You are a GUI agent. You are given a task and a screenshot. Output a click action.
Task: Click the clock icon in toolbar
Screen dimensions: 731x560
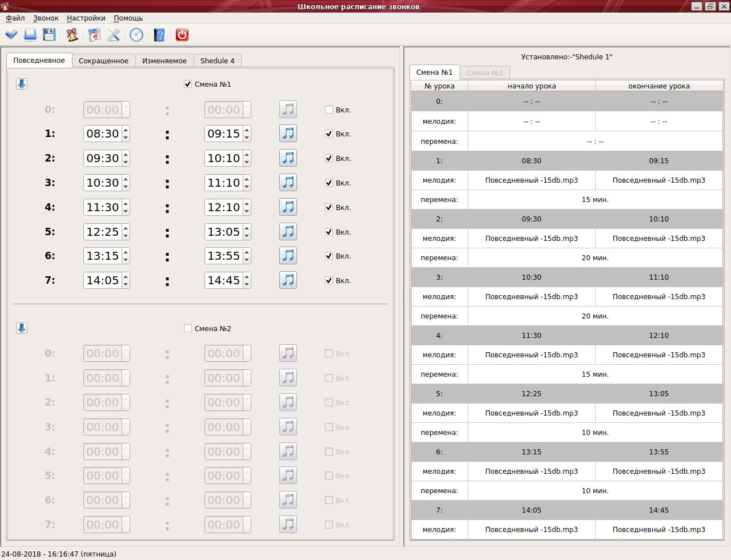(x=136, y=35)
